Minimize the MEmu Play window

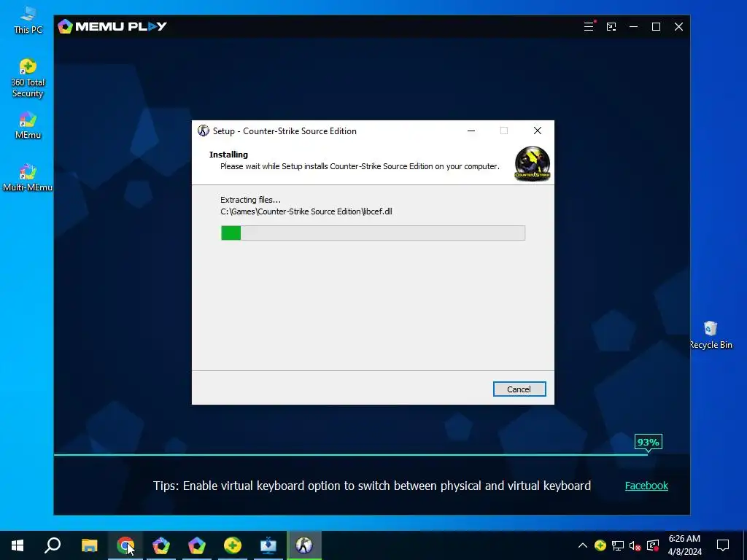pyautogui.click(x=634, y=27)
